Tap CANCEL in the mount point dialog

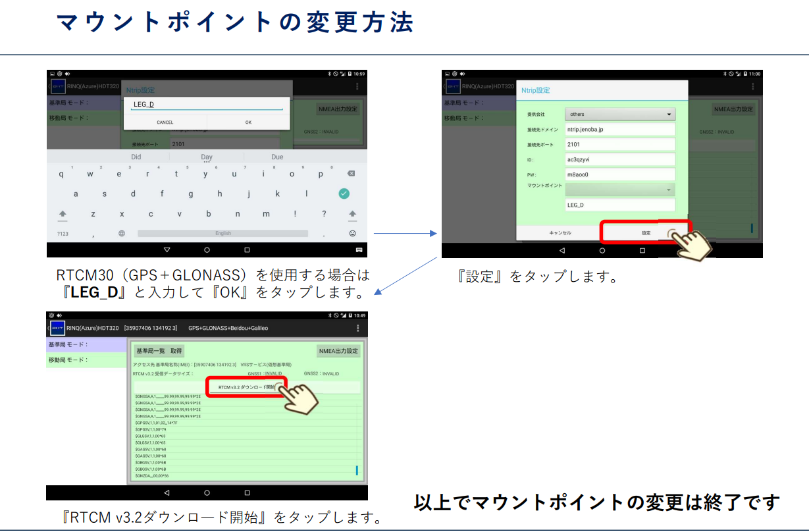(x=165, y=122)
